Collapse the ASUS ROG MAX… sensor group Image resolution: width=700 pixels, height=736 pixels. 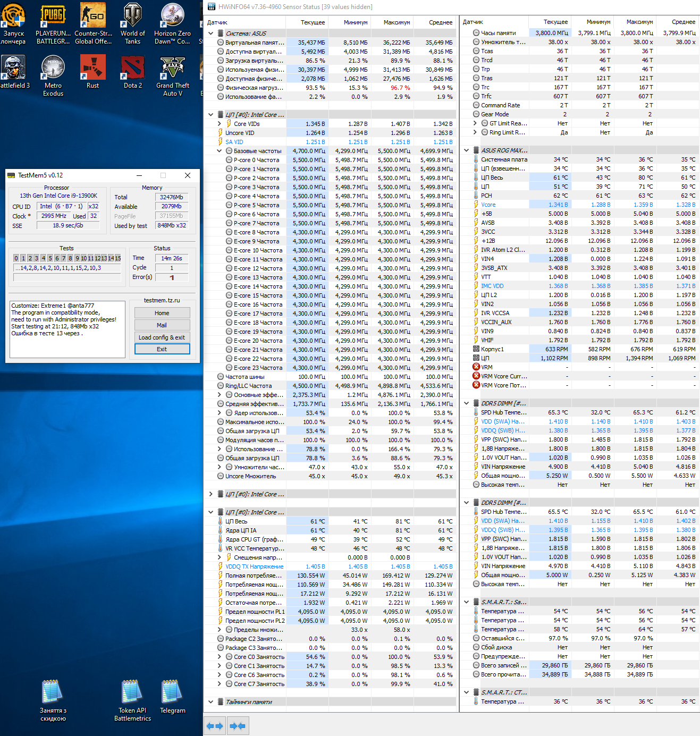click(x=467, y=150)
